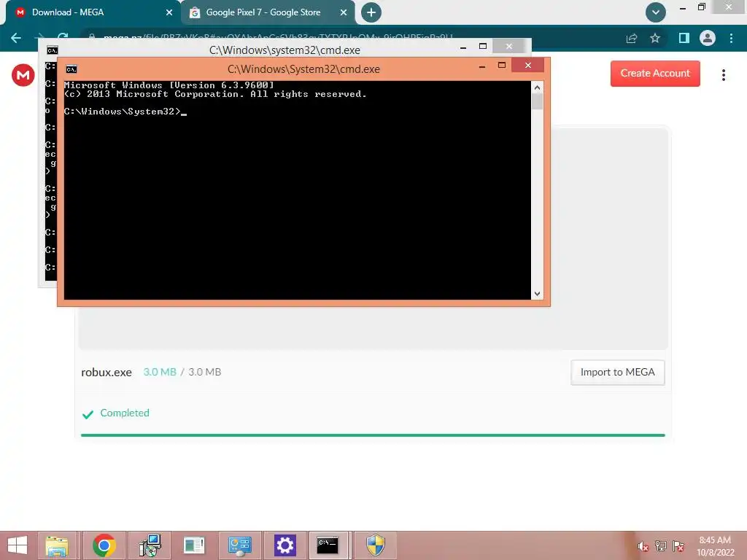Screen dimensions: 747x560
Task: Bookmark this page with the star icon
Action: point(655,38)
